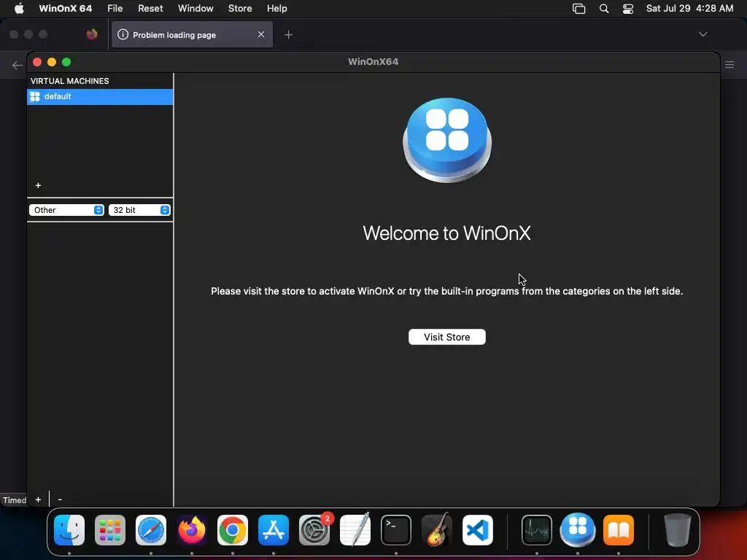Launch Firefox from the Dock
747x560 pixels.
point(192,530)
